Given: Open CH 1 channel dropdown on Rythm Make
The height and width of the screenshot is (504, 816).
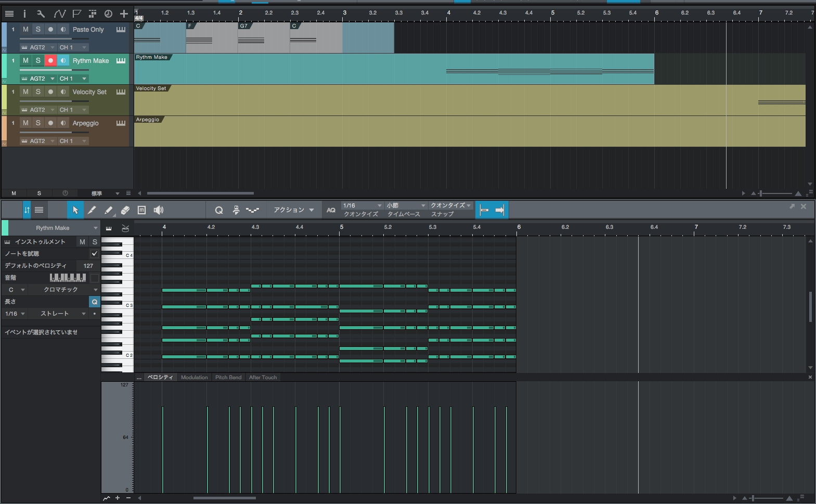Looking at the screenshot, I should point(73,79).
